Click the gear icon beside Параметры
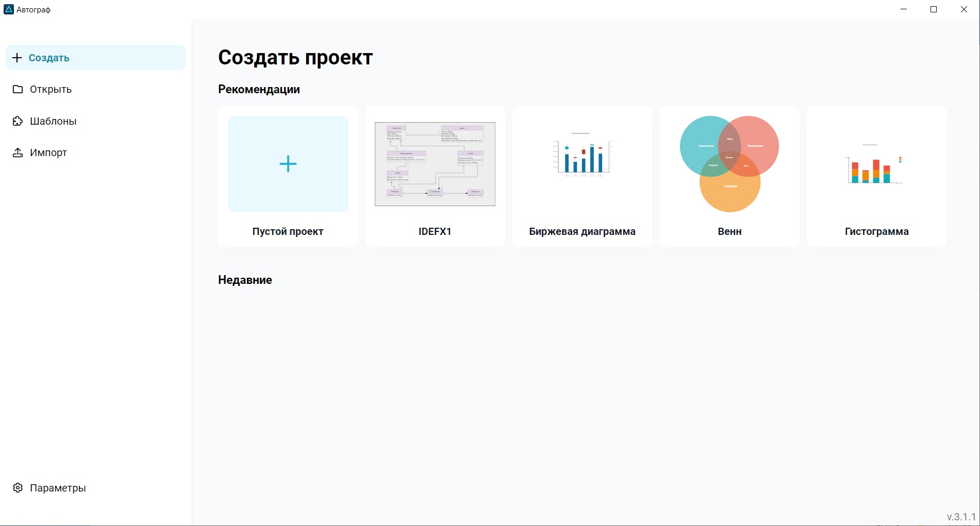 coord(18,488)
